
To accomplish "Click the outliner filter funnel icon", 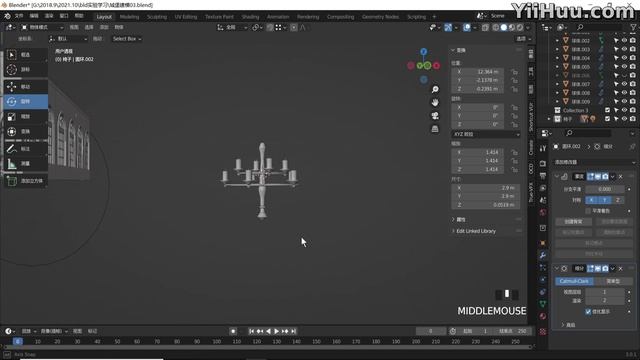I will coord(634,27).
